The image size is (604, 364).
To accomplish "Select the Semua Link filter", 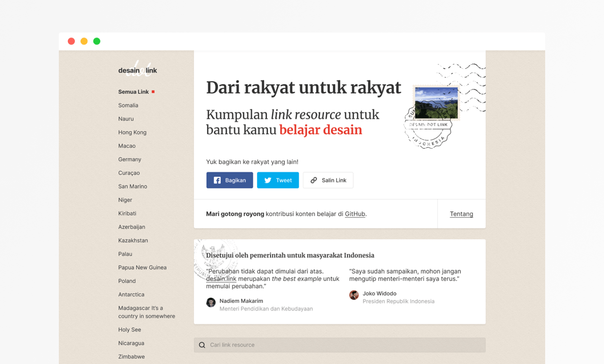I will (133, 91).
